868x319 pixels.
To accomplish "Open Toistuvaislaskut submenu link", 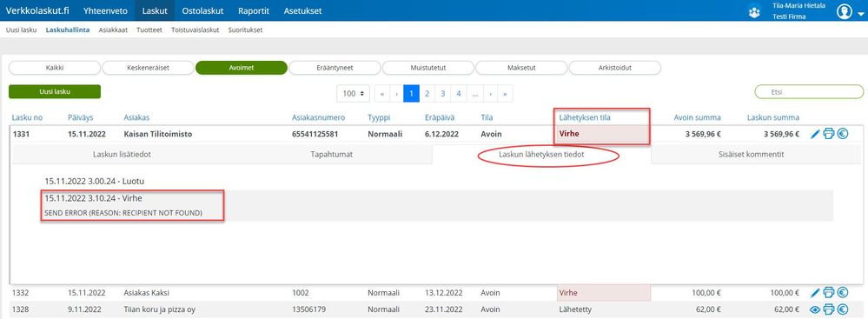I will pyautogui.click(x=195, y=30).
